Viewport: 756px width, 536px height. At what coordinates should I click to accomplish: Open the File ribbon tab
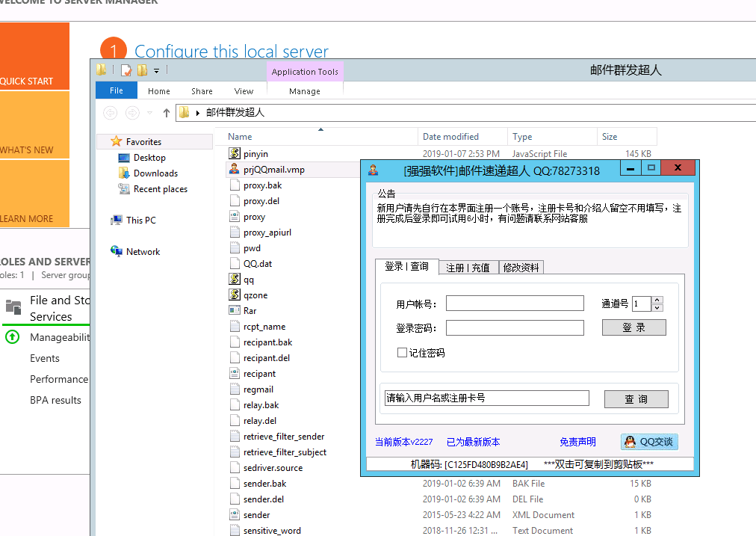(117, 90)
